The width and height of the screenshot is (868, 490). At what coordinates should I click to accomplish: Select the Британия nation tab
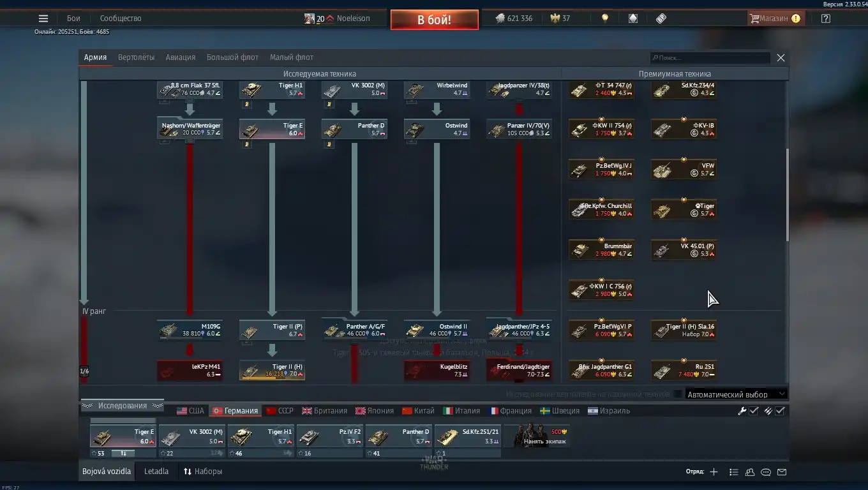click(325, 411)
